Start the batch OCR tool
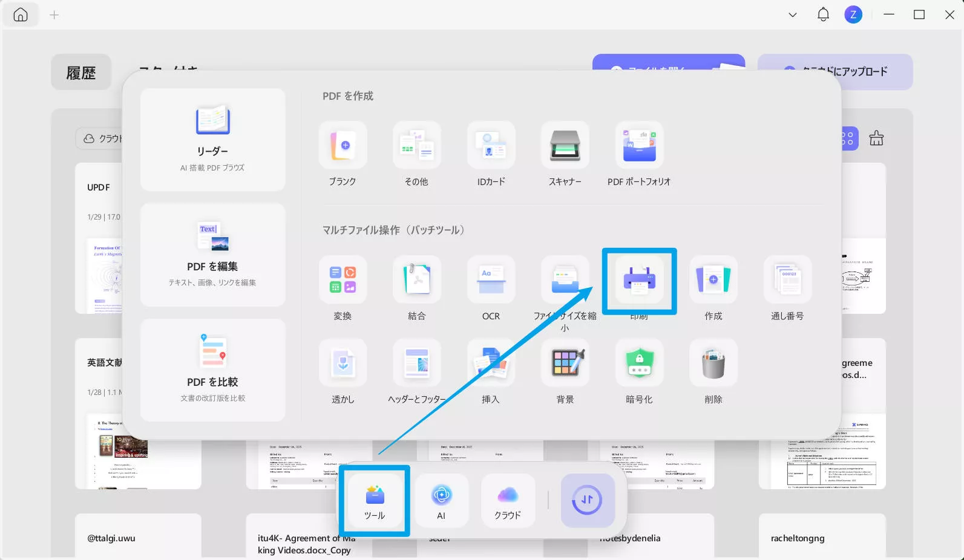The image size is (964, 560). (491, 279)
